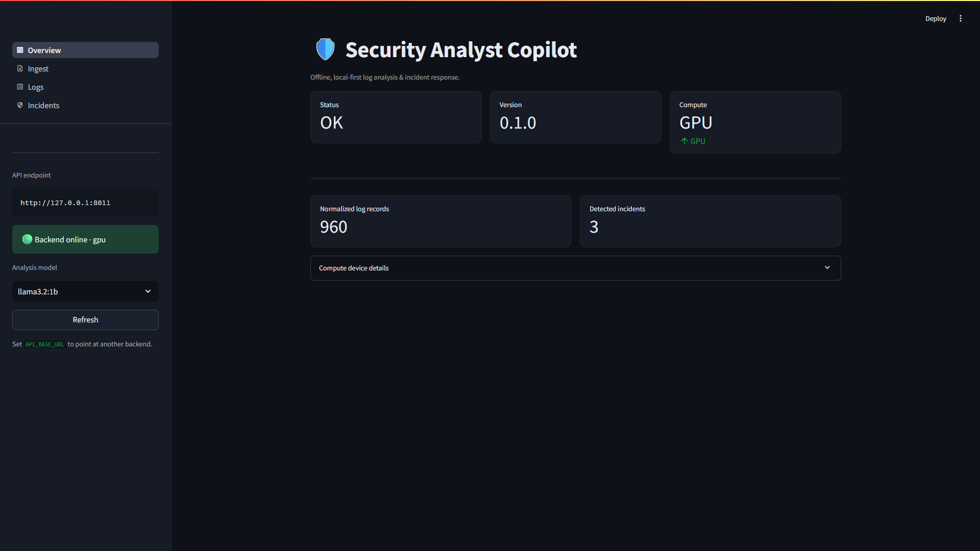Click the Security Analyst Copilot title
The image size is (980, 551).
coord(461,49)
